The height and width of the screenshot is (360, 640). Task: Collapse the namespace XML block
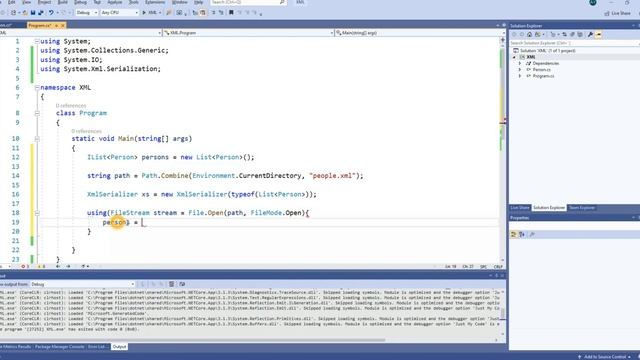click(37, 87)
